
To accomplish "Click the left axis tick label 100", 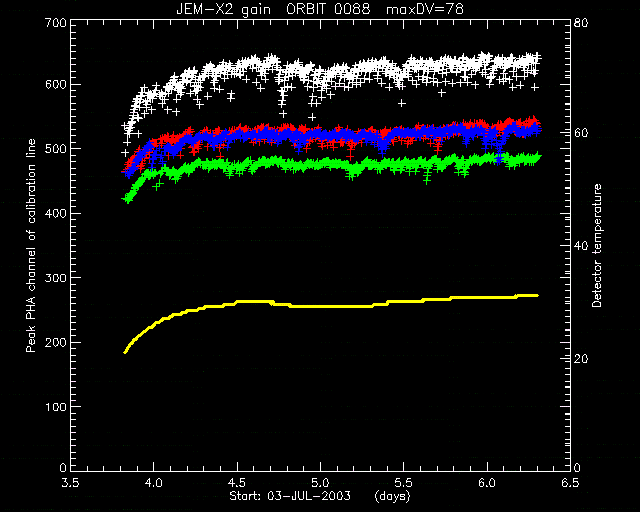I will [x=55, y=407].
